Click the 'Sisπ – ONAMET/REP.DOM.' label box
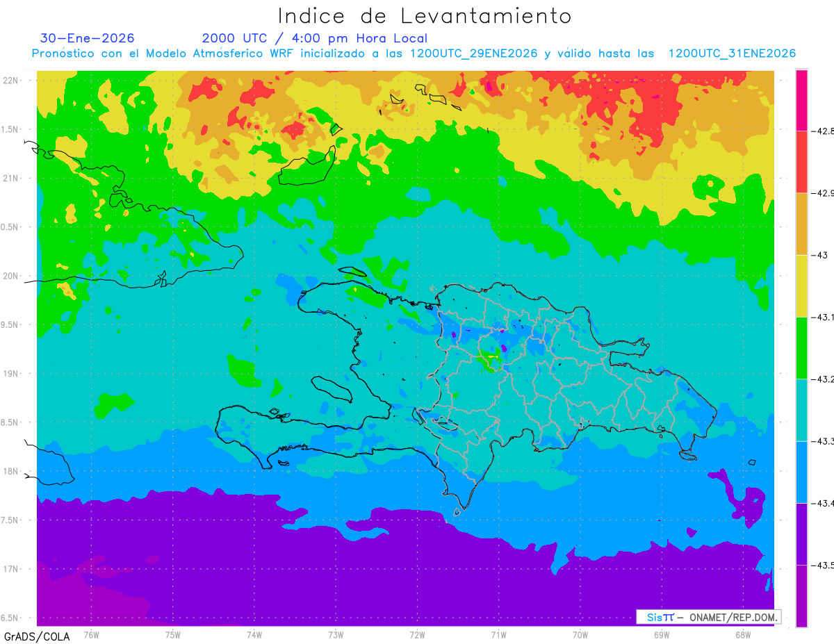This screenshot has height=644, width=834. tap(709, 617)
